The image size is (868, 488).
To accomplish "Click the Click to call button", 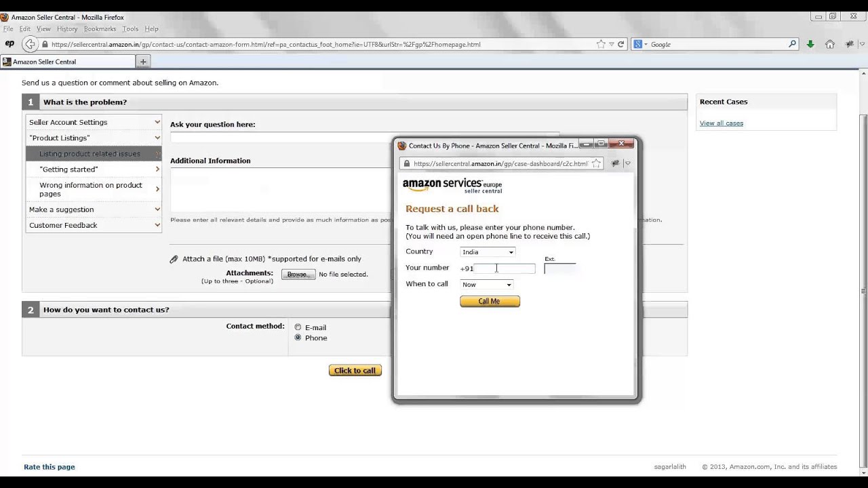I will (x=355, y=371).
